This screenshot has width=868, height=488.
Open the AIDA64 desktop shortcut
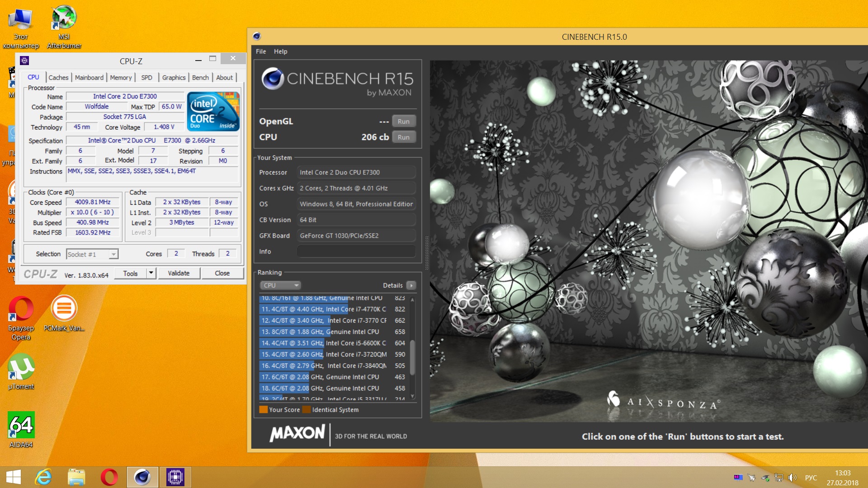[21, 430]
